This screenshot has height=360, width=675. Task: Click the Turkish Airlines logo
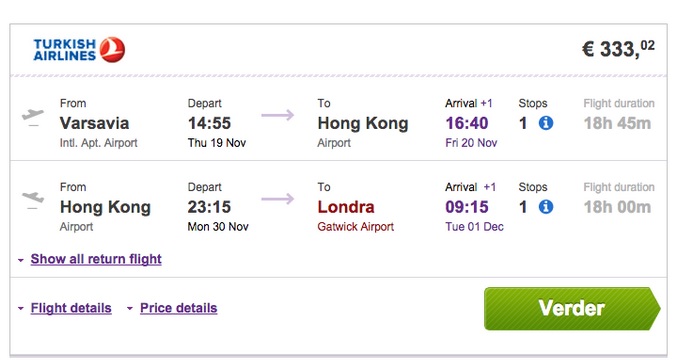coord(79,50)
